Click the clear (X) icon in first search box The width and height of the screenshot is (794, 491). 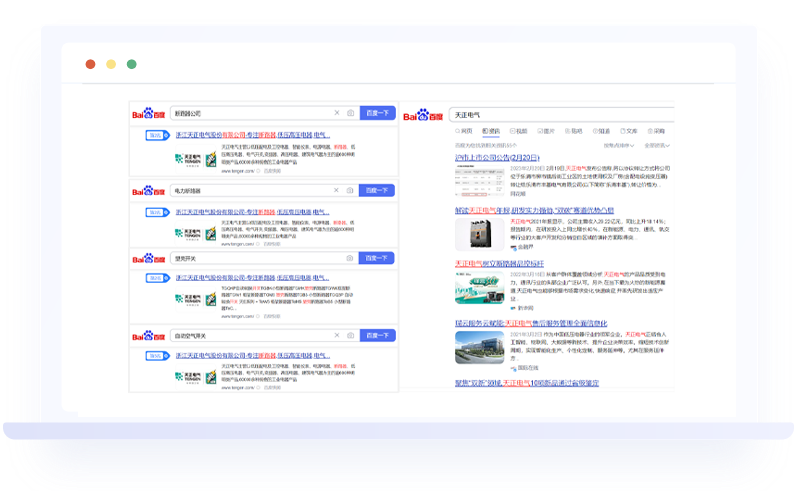click(x=337, y=113)
